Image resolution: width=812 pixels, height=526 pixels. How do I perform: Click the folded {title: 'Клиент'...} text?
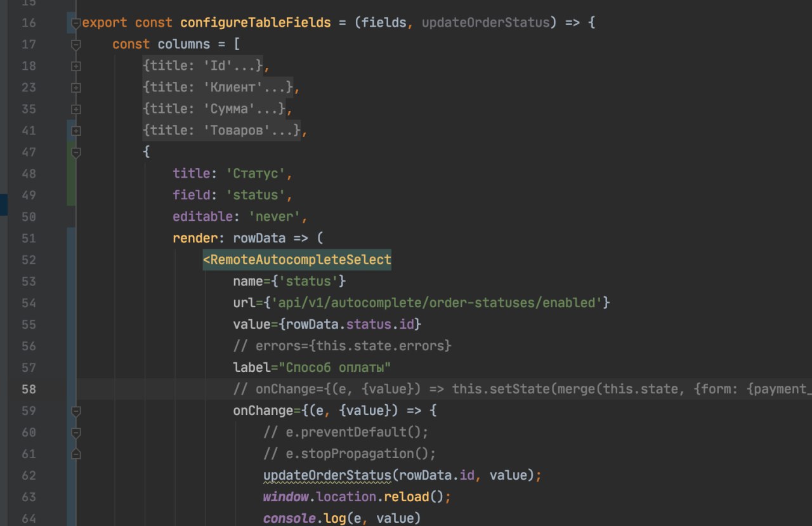(x=218, y=88)
